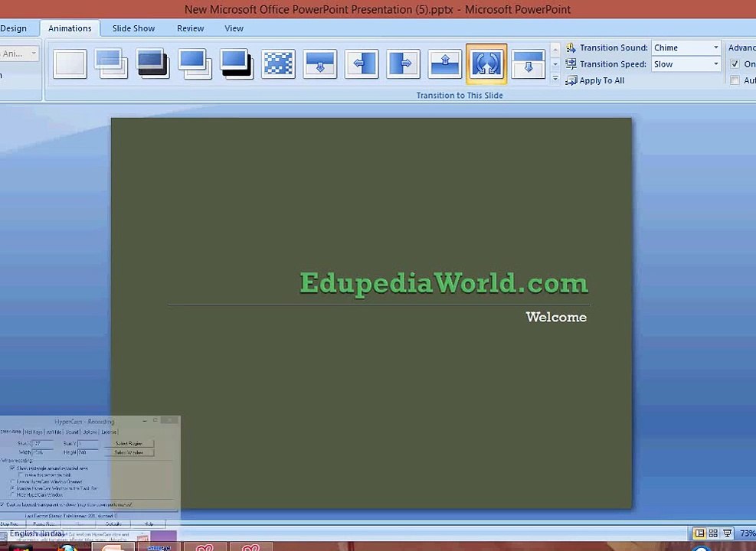Toggle Capture layered/transparent windows checkbox
Screen dimensions: 756x551
point(2,505)
